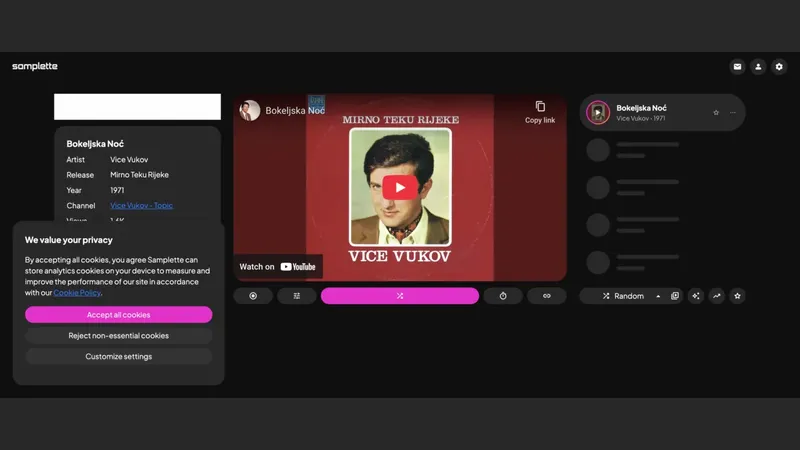Image resolution: width=800 pixels, height=450 pixels.
Task: Click the chain link icon button
Action: 546,296
